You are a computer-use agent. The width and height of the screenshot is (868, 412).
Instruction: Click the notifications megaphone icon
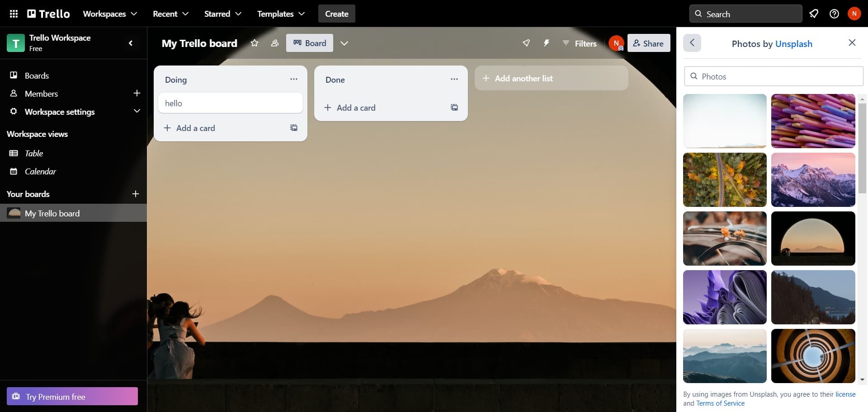pyautogui.click(x=814, y=14)
